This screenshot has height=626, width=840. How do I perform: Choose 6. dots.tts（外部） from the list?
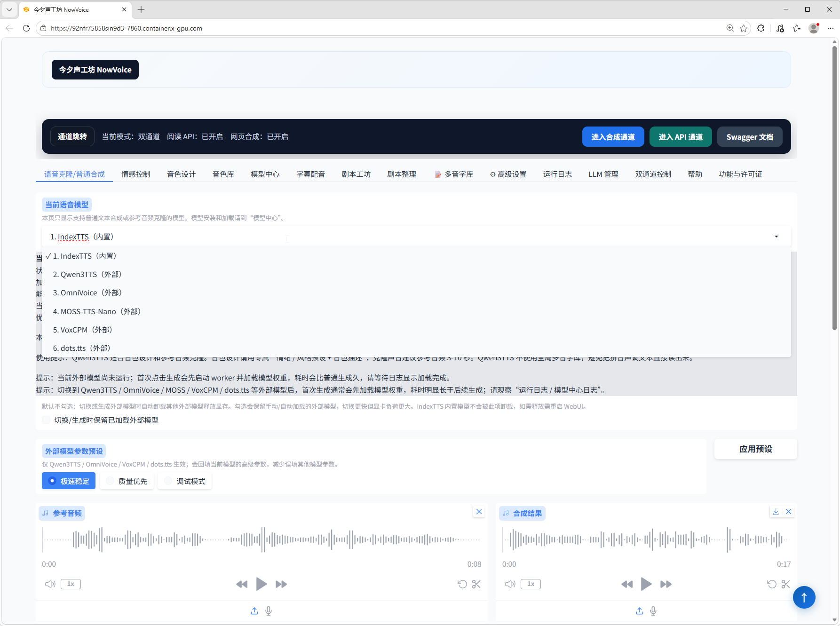point(416,348)
